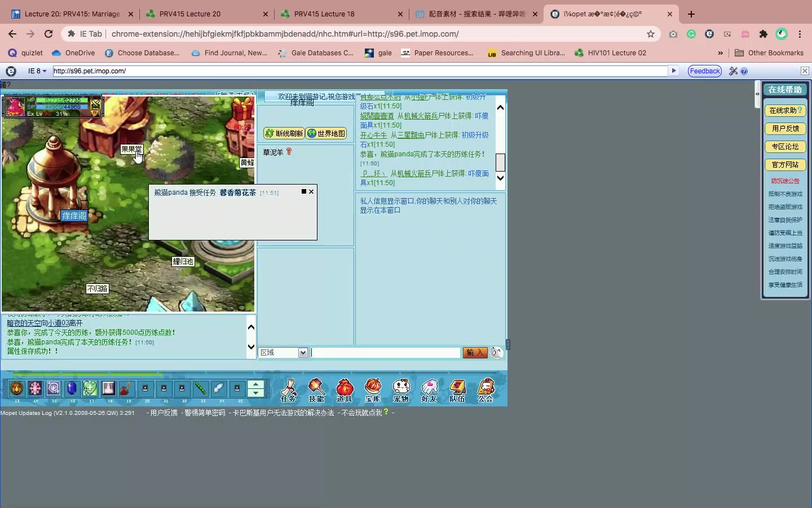
Task: Use the white feather item in slot 24
Action: [x=219, y=388]
